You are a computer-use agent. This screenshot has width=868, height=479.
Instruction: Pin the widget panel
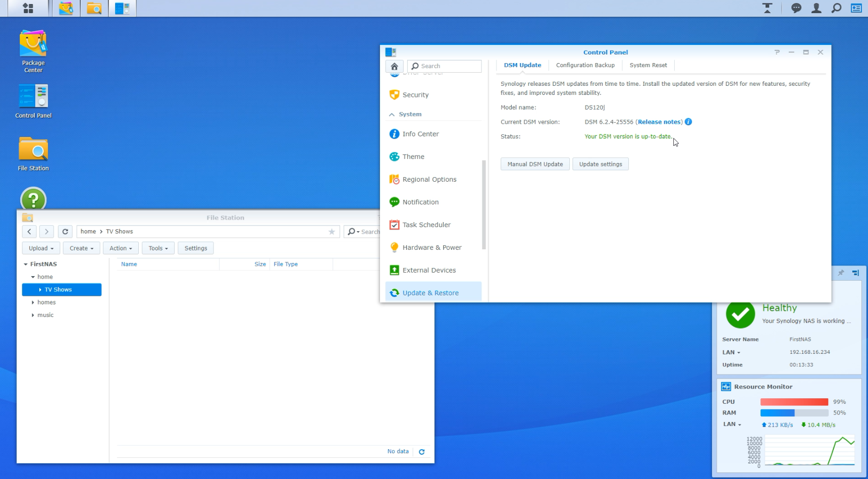(841, 273)
